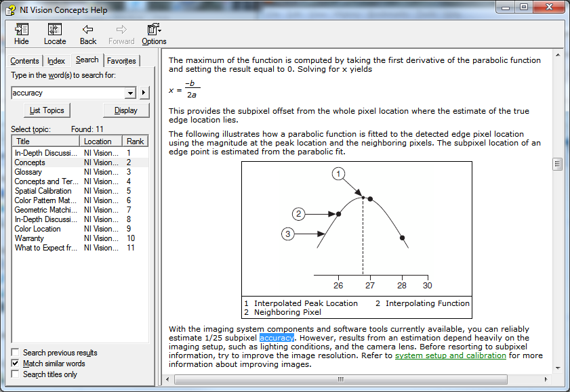Select the Geometric Matchi... topic
Image resolution: width=570 pixels, height=392 pixels.
(81, 209)
